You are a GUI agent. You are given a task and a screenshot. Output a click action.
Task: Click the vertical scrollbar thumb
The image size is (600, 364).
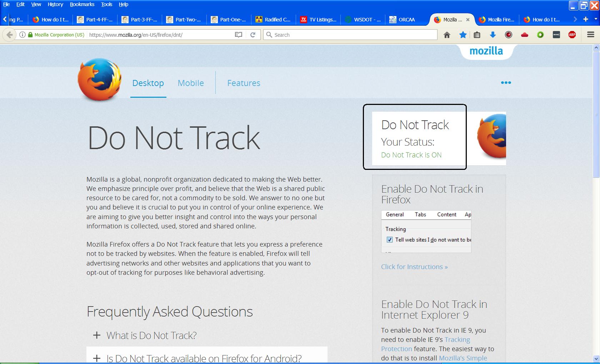[x=596, y=114]
